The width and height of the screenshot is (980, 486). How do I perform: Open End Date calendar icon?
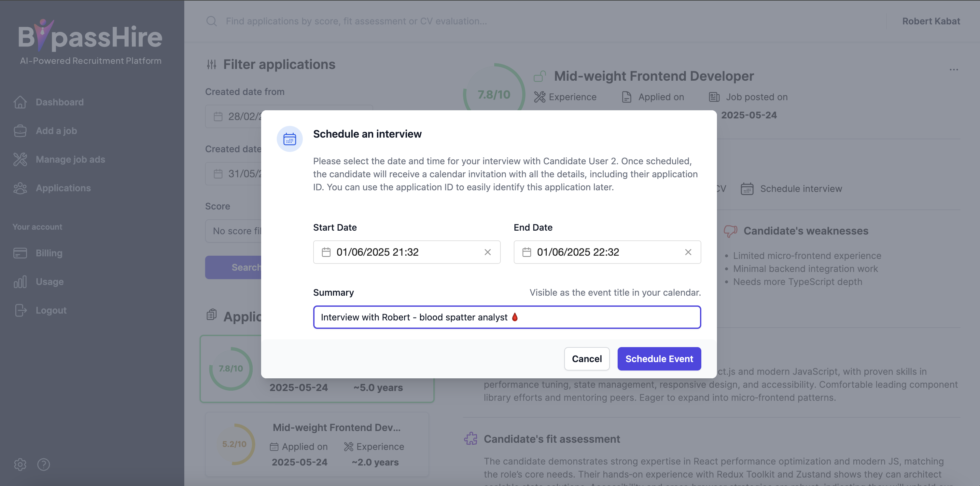point(526,252)
